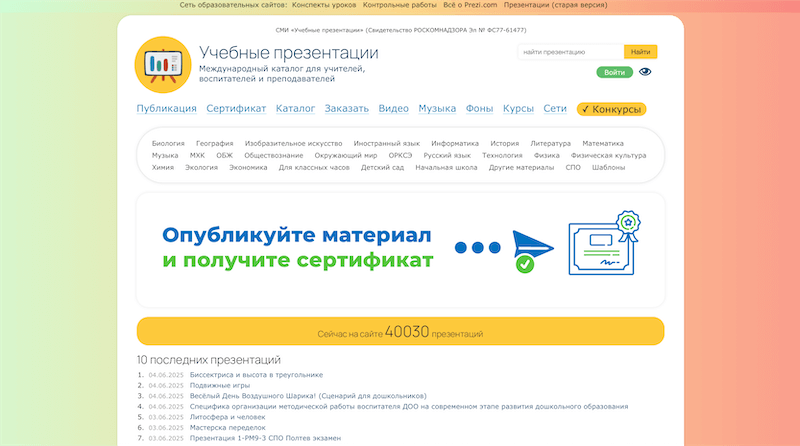This screenshot has width=800, height=446.
Task: Click the site logo with presentation board
Action: 163,65
